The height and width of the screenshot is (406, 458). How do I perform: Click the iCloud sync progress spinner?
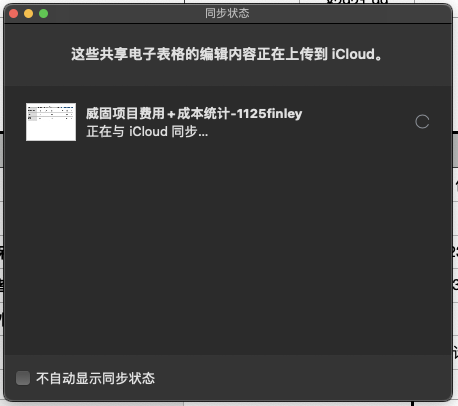pos(422,122)
